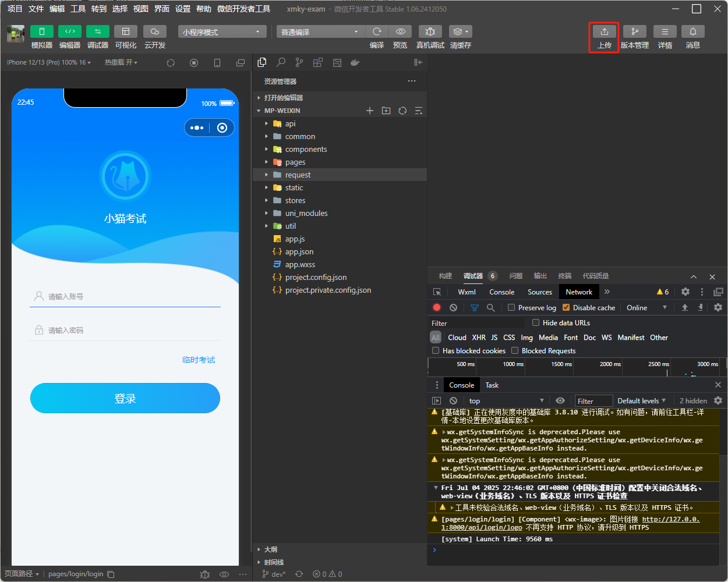The width and height of the screenshot is (728, 582).
Task: Uncheck the Disable cache checkbox
Action: coord(566,307)
